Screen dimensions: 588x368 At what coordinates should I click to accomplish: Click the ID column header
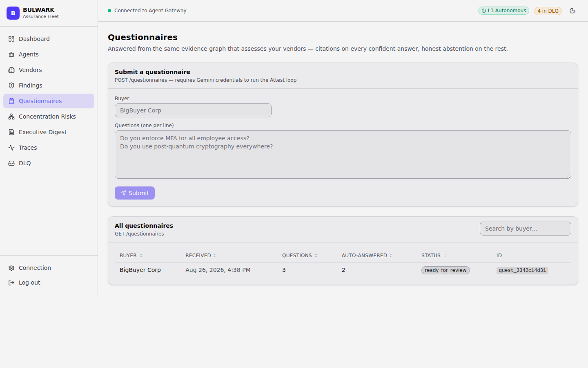499,256
